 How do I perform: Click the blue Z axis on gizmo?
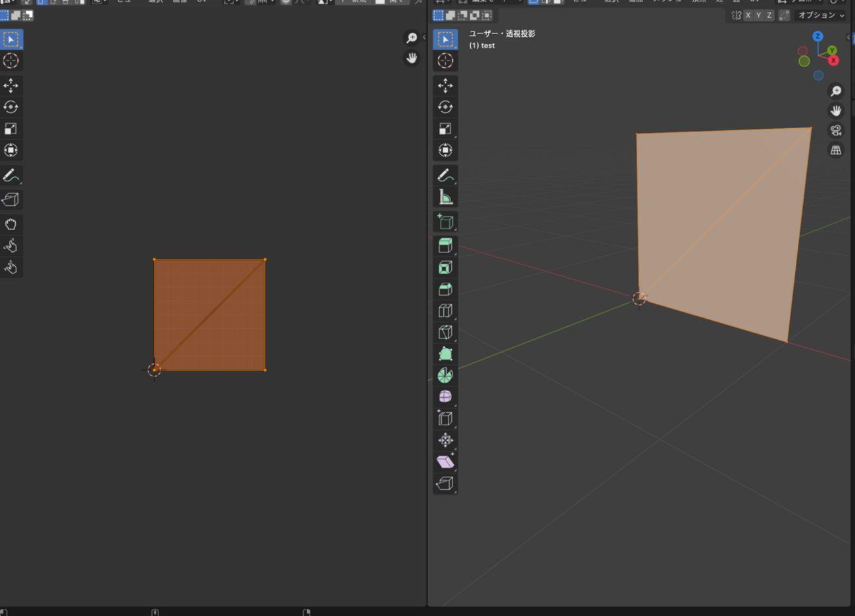pyautogui.click(x=818, y=37)
